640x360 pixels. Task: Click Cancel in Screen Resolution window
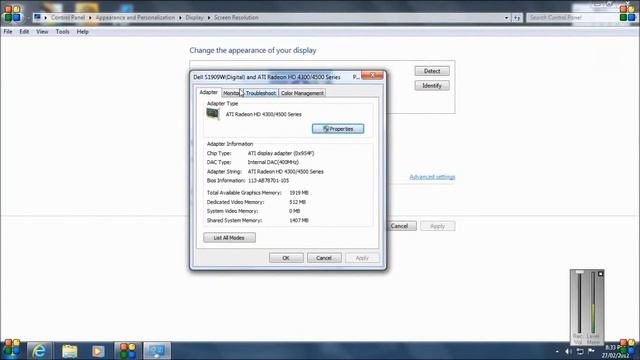(401, 226)
